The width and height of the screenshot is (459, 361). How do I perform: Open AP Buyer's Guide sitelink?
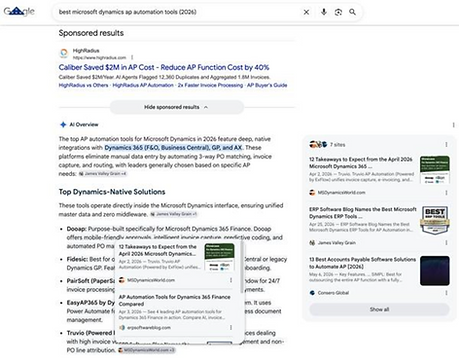(x=267, y=85)
